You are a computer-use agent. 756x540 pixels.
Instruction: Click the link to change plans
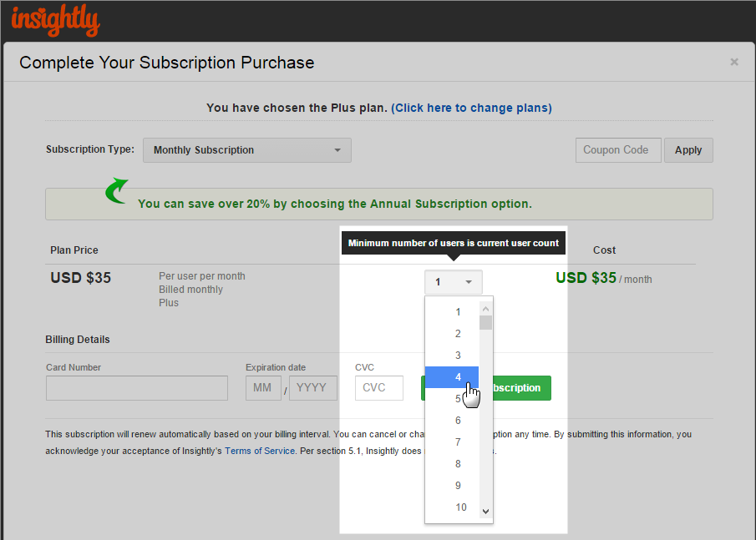pos(471,108)
